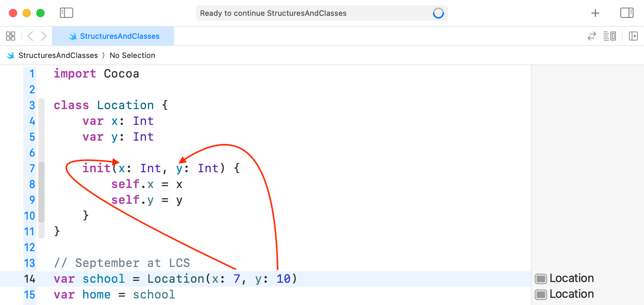Click the plus Library button

(595, 13)
